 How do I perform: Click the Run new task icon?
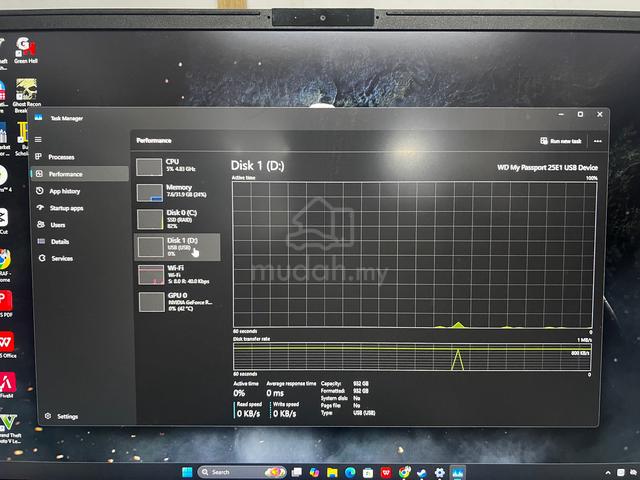pyautogui.click(x=544, y=141)
